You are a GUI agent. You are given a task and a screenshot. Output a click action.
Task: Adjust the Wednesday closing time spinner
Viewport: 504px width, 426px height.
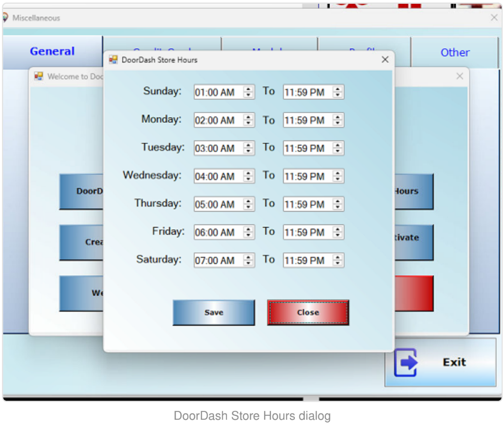tap(337, 176)
